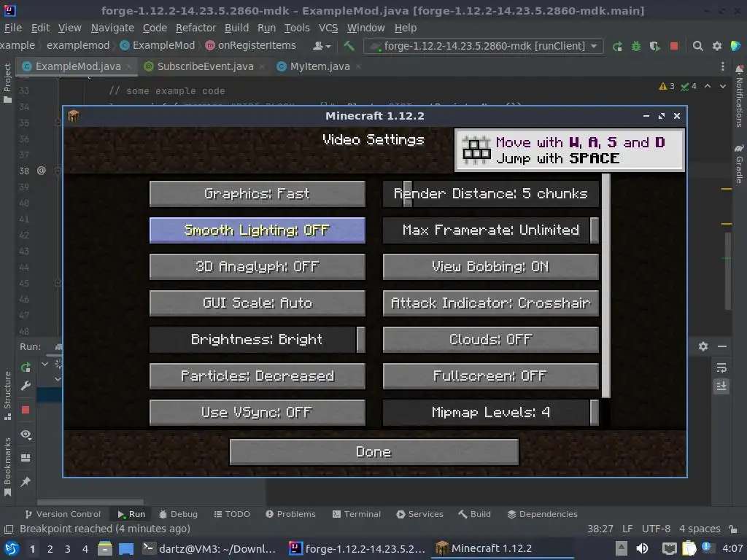Switch to SubscribeEvent.java tab

(x=205, y=66)
